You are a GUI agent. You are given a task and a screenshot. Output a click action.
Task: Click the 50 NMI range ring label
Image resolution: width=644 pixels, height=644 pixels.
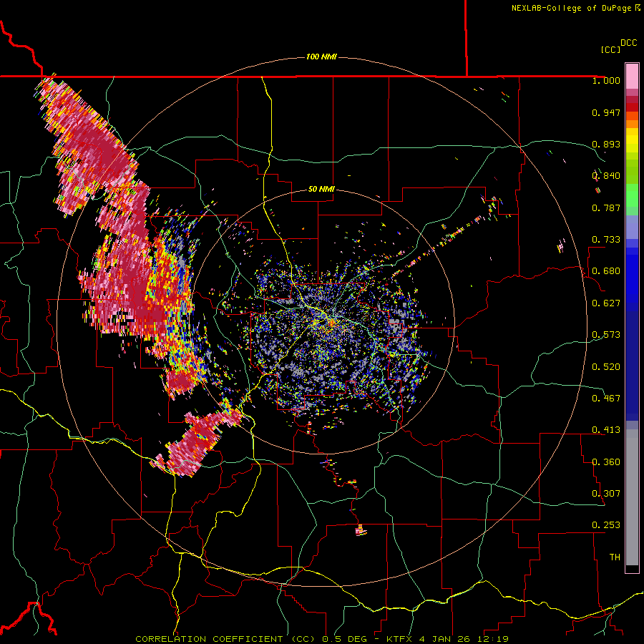pyautogui.click(x=321, y=190)
